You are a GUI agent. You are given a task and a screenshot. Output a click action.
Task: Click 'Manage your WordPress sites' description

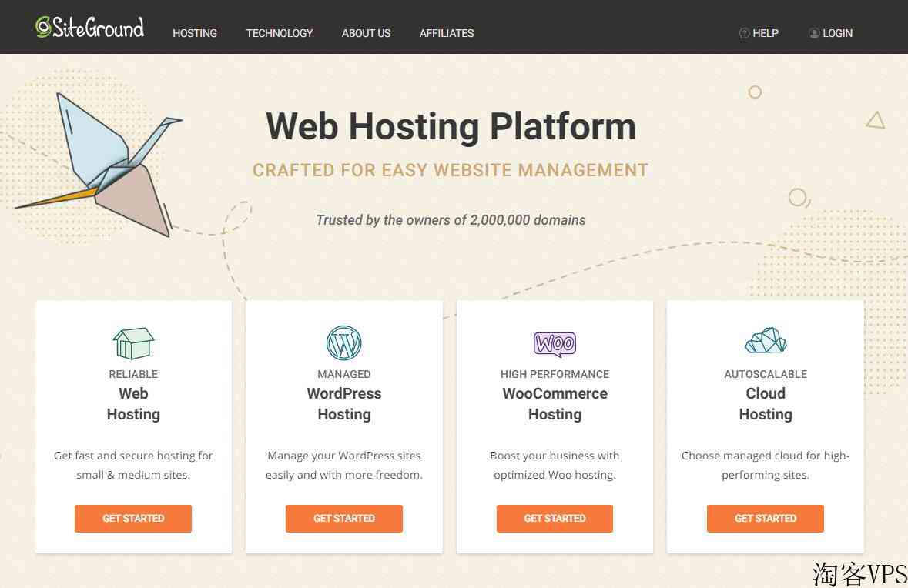point(344,466)
